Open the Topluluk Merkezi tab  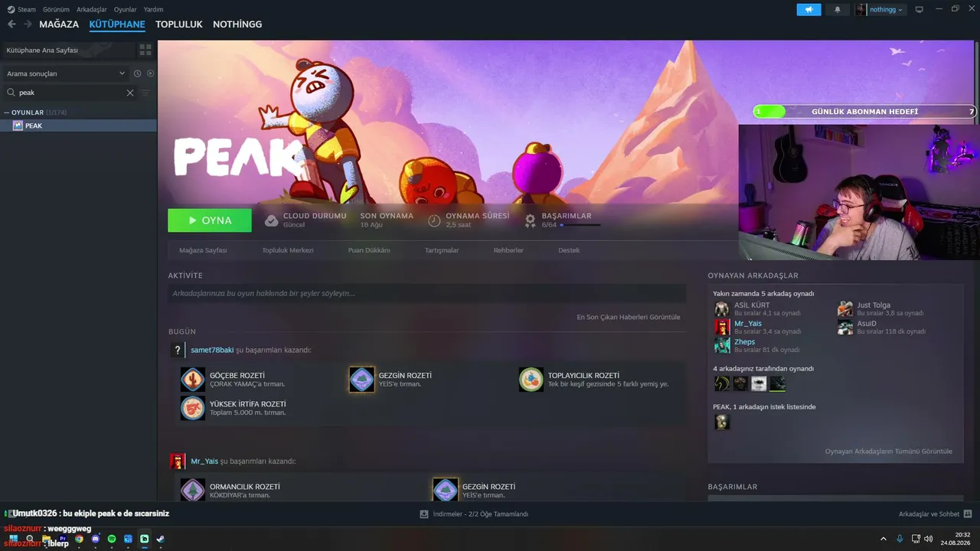click(x=288, y=250)
